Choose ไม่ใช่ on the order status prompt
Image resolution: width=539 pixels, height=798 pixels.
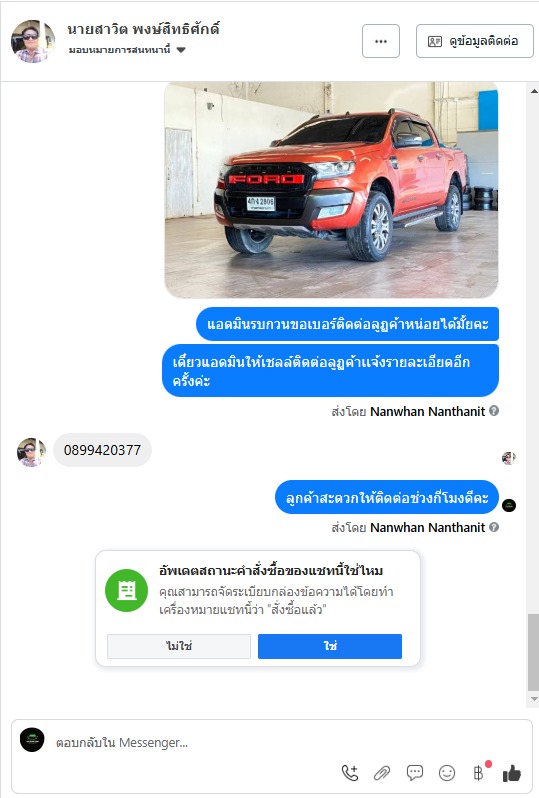[179, 646]
